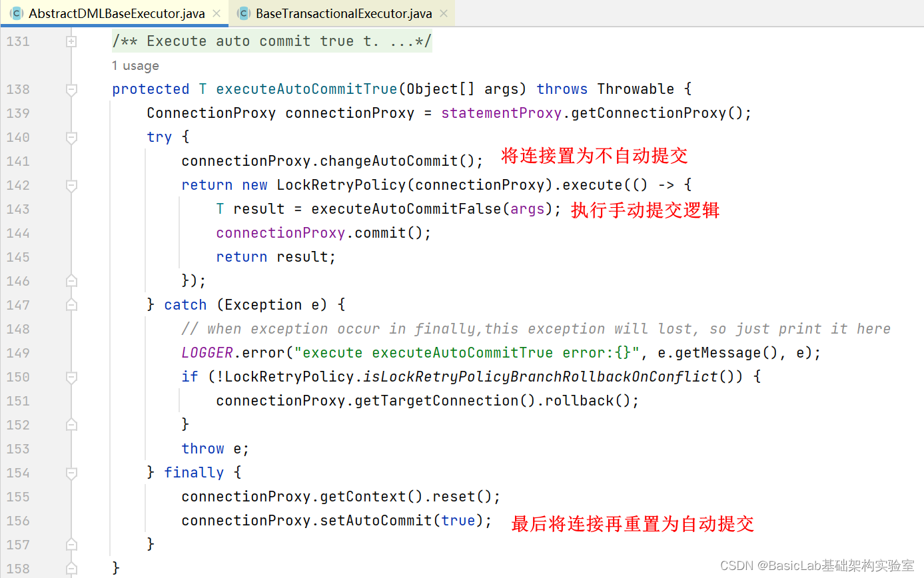
Task: Click fold end marker at line 157
Action: [x=71, y=545]
